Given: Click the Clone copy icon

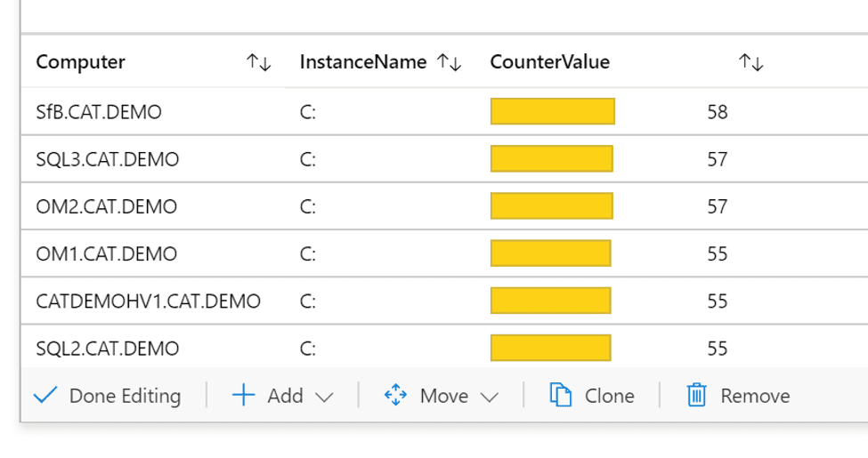Looking at the screenshot, I should [560, 395].
